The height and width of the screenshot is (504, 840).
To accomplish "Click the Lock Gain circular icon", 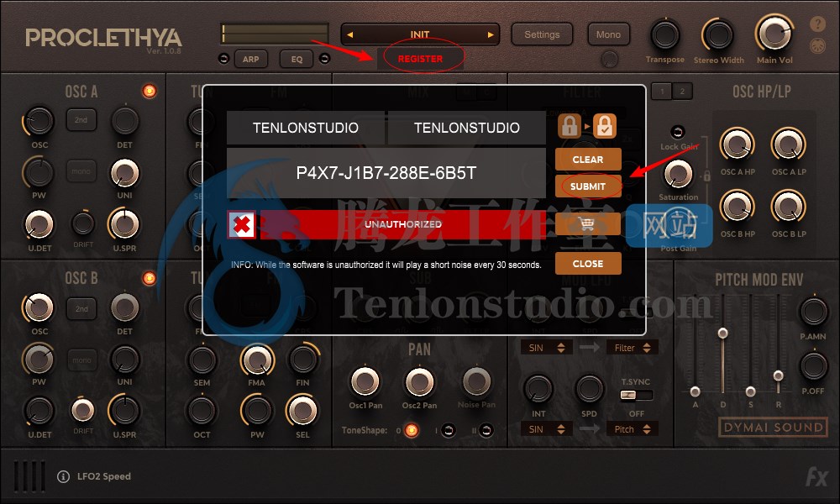I will [x=678, y=132].
